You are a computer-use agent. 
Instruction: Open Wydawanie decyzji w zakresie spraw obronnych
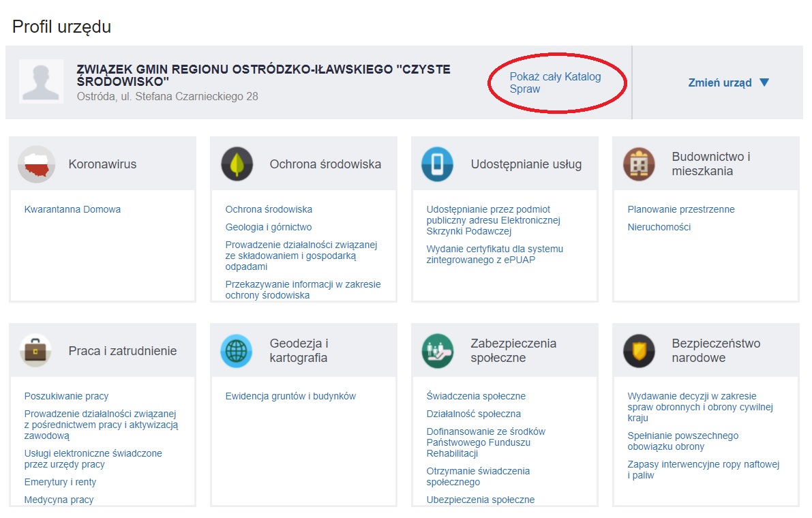pyautogui.click(x=700, y=408)
